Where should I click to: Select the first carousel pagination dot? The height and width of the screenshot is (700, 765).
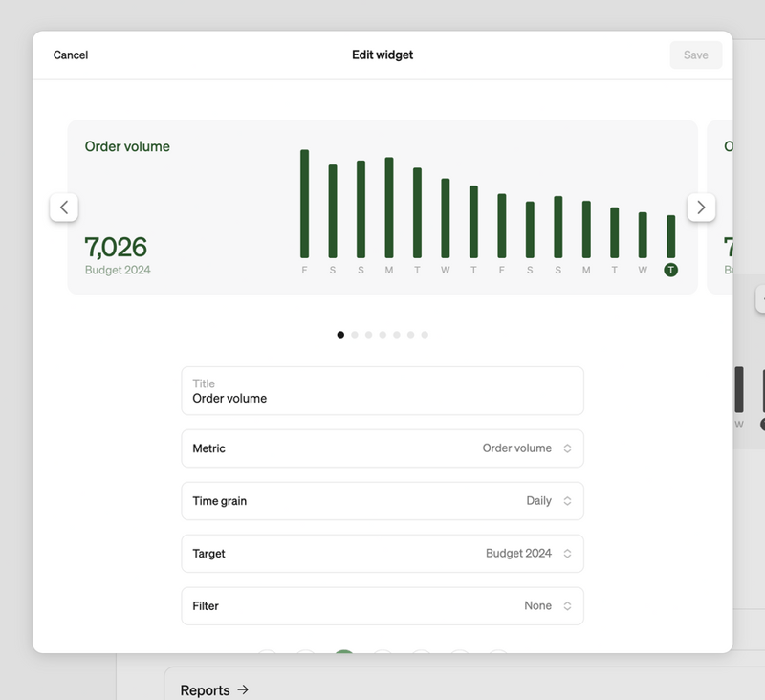point(341,335)
